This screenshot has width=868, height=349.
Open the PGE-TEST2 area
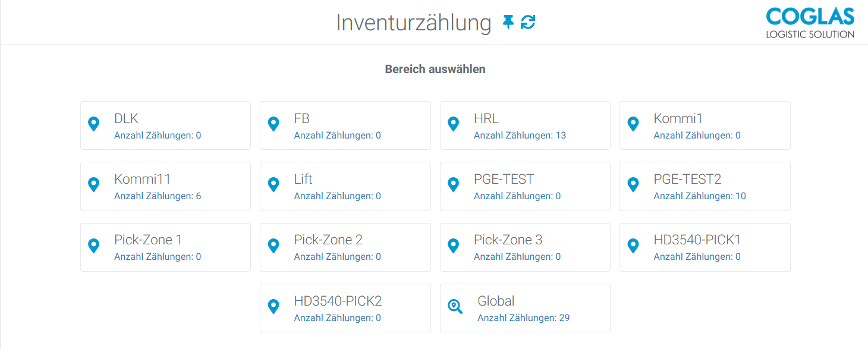(705, 186)
